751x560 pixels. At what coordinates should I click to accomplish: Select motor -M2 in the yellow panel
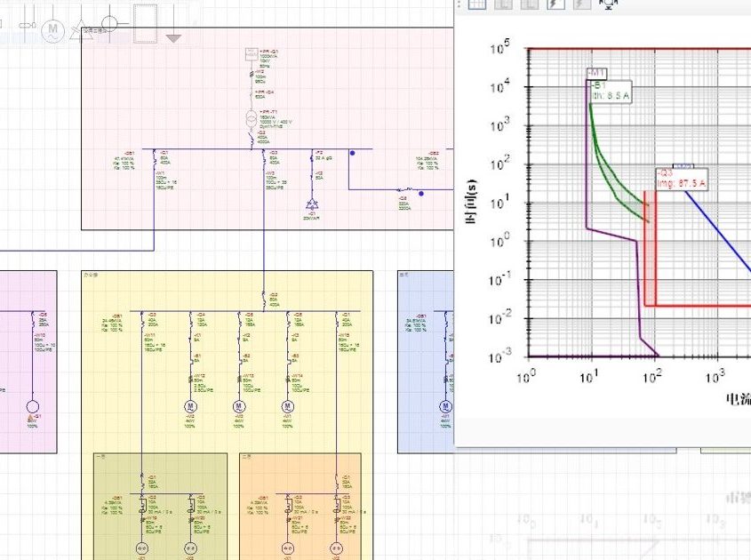[x=190, y=407]
